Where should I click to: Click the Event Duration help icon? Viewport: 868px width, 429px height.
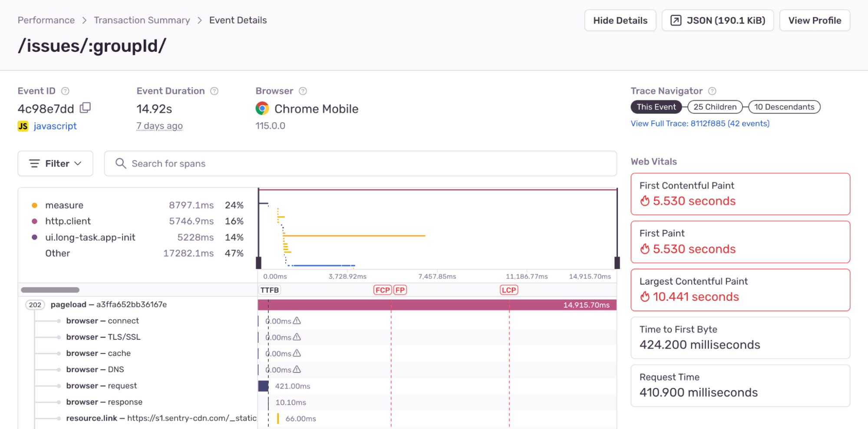coord(214,91)
